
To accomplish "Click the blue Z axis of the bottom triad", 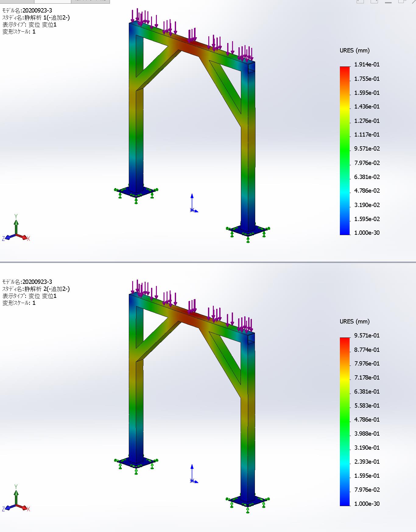I will 9,507.
